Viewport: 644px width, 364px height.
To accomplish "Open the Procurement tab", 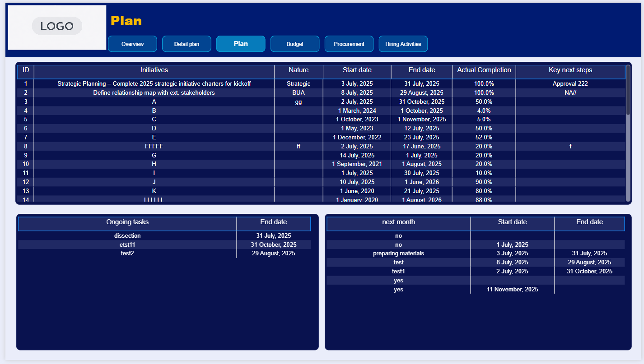I will 349,44.
